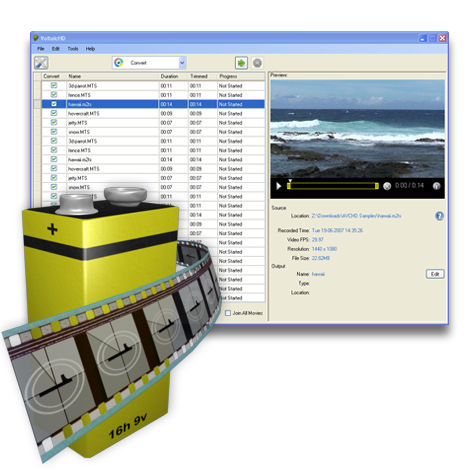The height and width of the screenshot is (469, 466).
Task: Open the Help menu
Action: [90, 49]
